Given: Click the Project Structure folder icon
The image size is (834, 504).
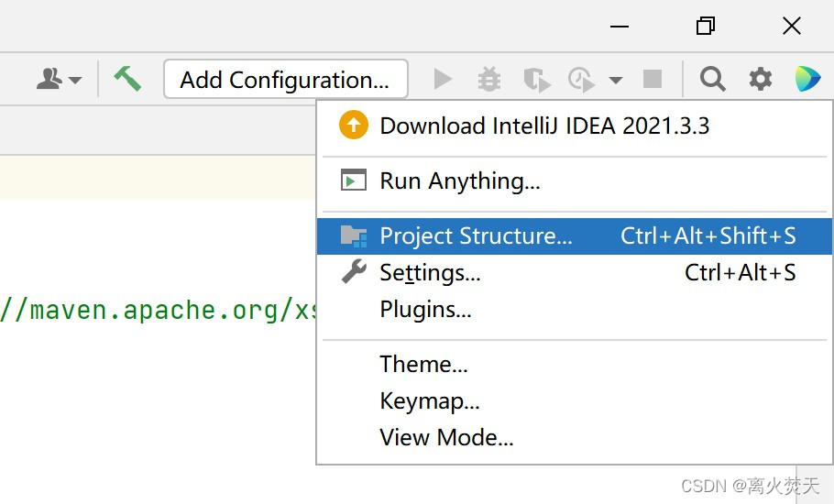Looking at the screenshot, I should tap(354, 236).
